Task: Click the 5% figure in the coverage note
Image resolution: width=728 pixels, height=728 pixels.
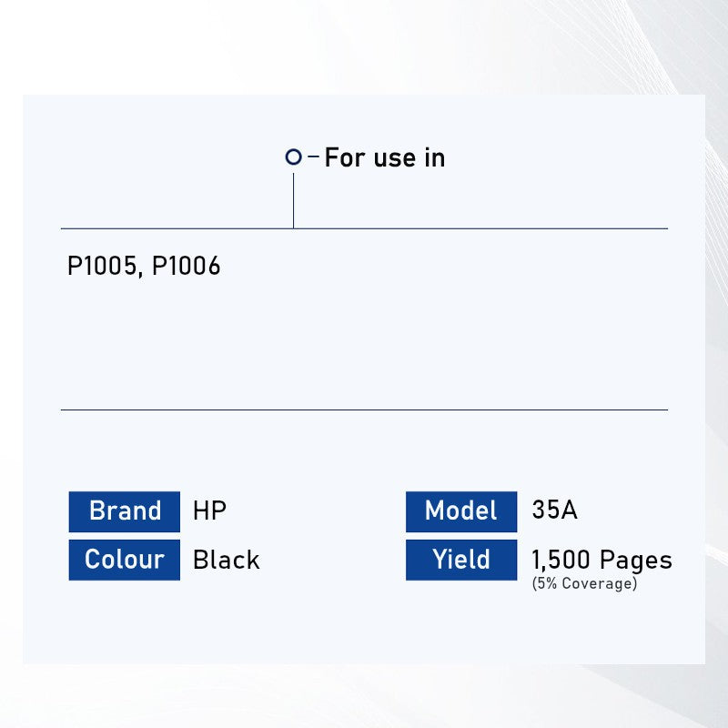Action: tap(548, 584)
